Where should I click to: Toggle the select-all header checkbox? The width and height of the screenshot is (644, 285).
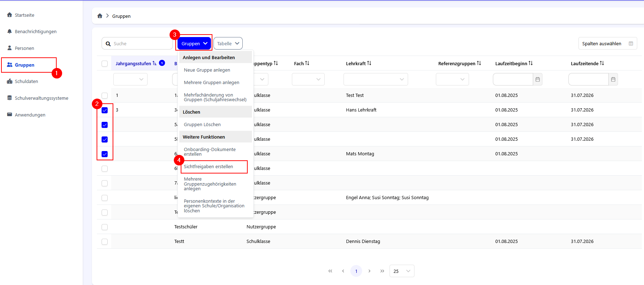coord(104,64)
